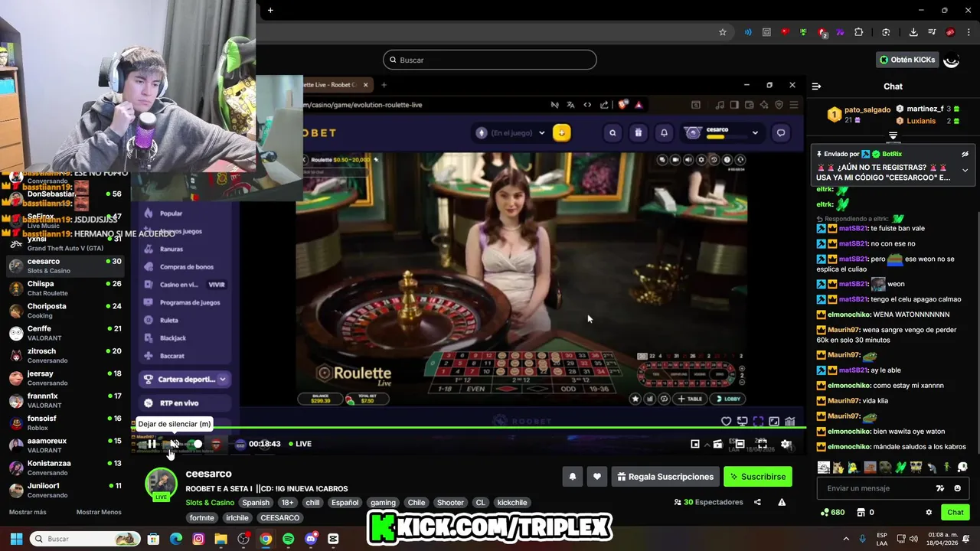980x551 pixels.
Task: Share the stream via share icon
Action: (x=757, y=502)
